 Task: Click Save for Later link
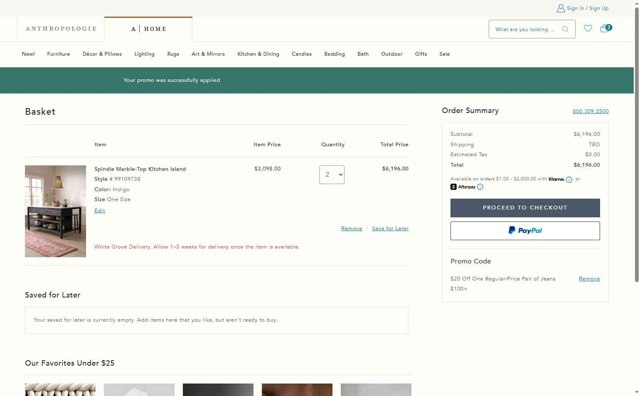pos(390,229)
